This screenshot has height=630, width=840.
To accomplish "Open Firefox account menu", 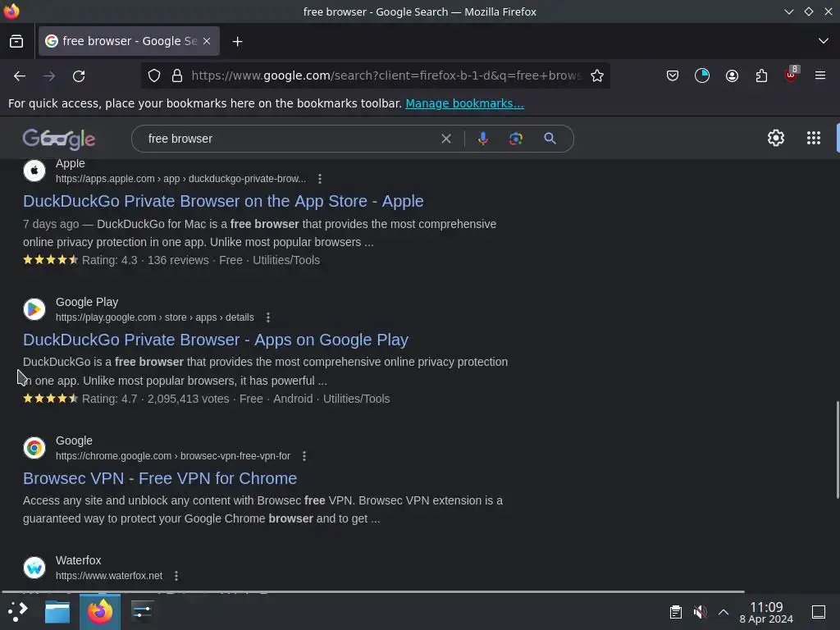I will point(732,75).
